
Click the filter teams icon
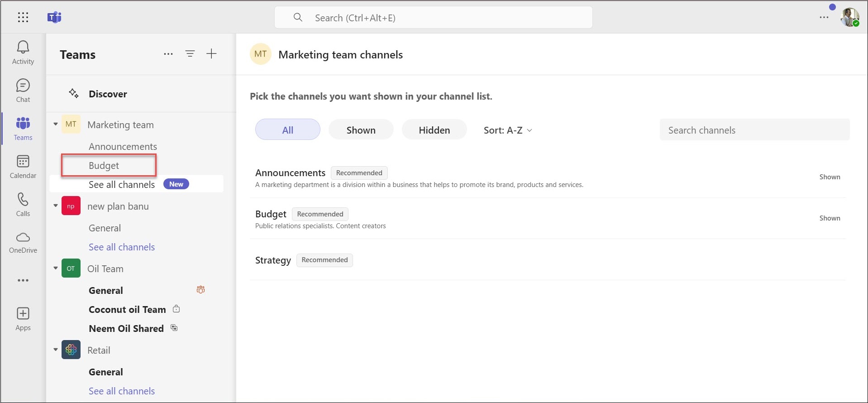[x=190, y=54]
